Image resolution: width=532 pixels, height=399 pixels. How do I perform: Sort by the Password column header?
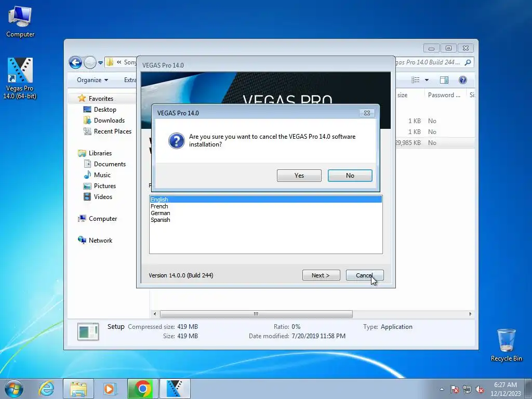point(444,95)
